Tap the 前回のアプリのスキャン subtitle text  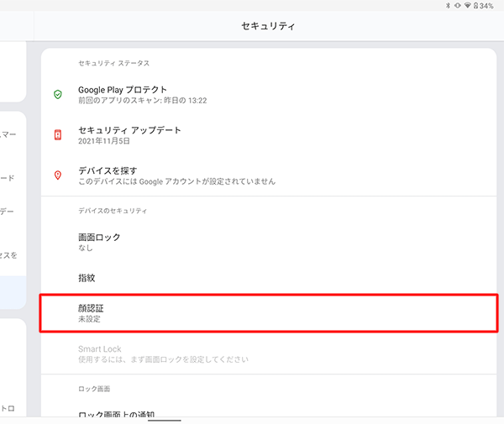pos(143,101)
